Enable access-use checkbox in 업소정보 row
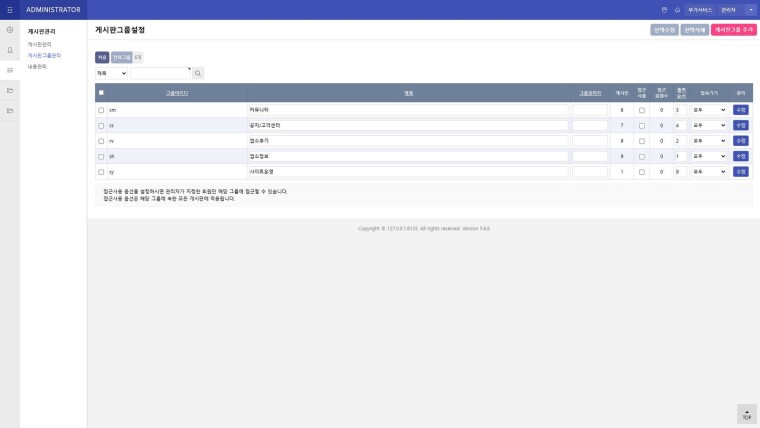Screen dimensions: 760x428 (x=642, y=157)
